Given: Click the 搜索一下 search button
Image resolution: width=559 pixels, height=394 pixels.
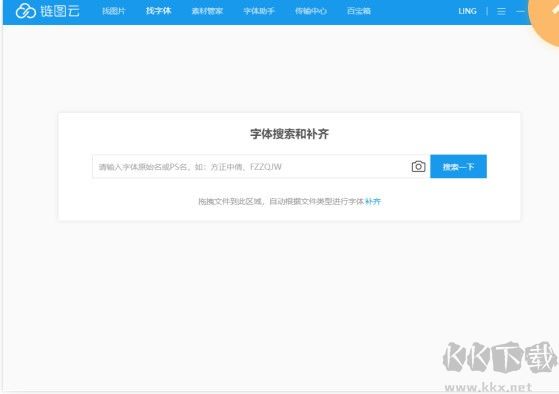Looking at the screenshot, I should coord(458,167).
